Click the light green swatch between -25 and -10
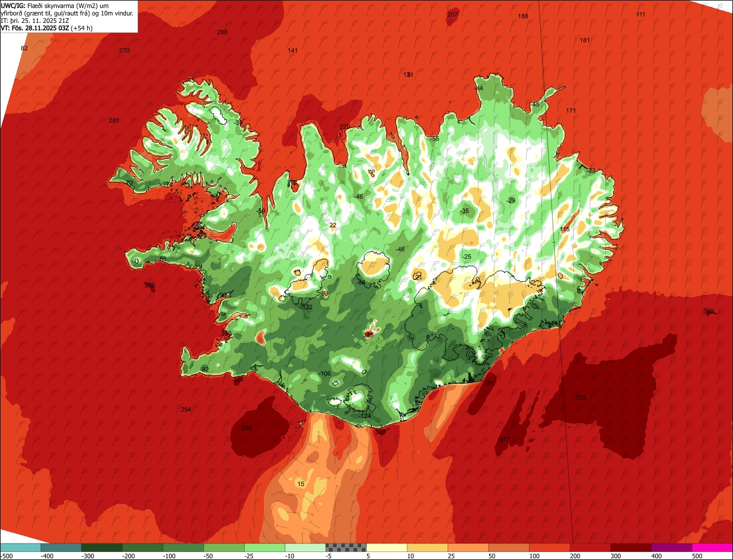The width and height of the screenshot is (733, 560). click(265, 547)
